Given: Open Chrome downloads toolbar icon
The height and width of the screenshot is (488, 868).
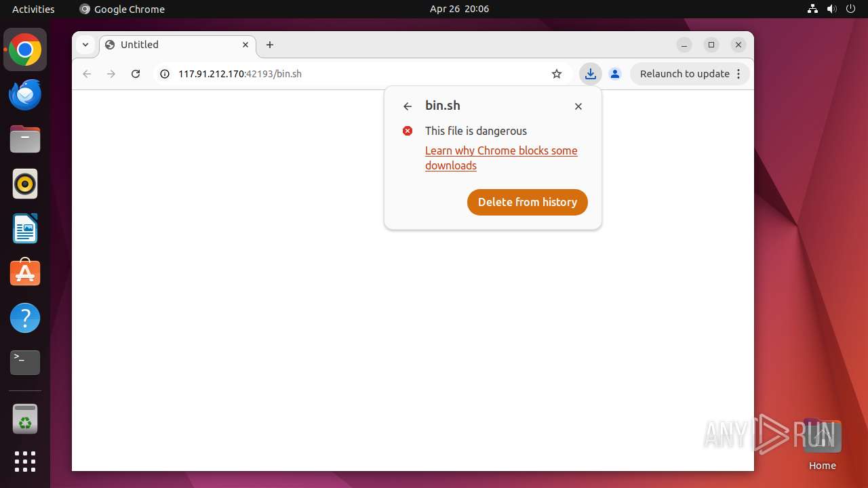Looking at the screenshot, I should click(591, 74).
